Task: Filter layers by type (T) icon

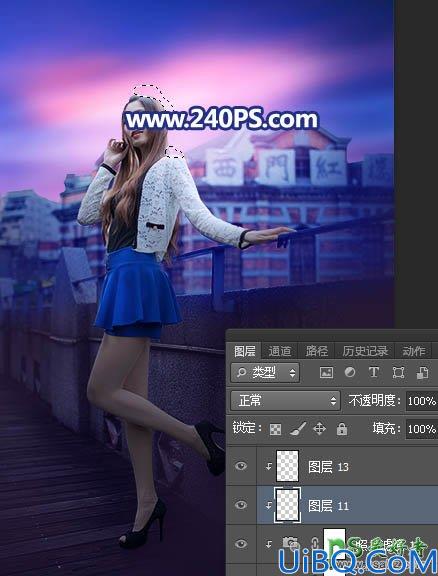Action: click(374, 372)
